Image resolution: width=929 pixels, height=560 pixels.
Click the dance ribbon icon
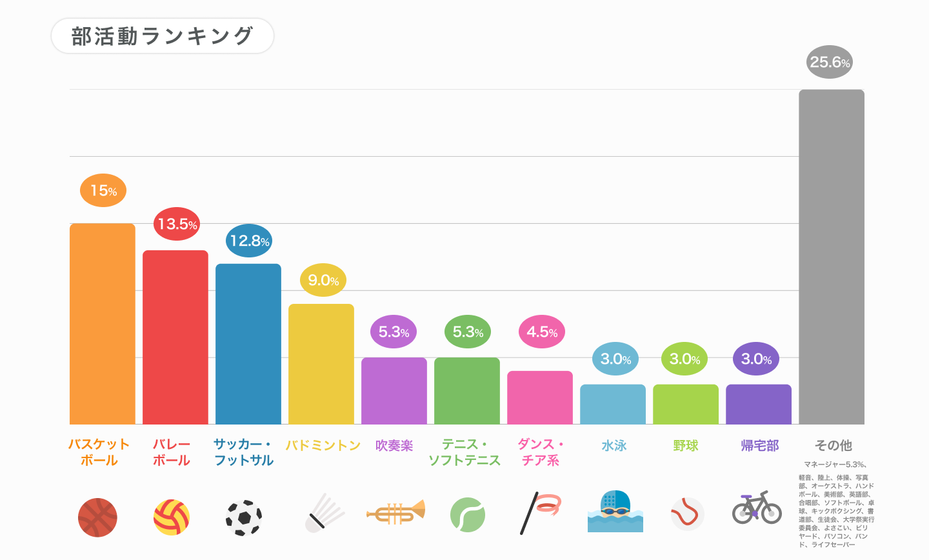point(541,513)
